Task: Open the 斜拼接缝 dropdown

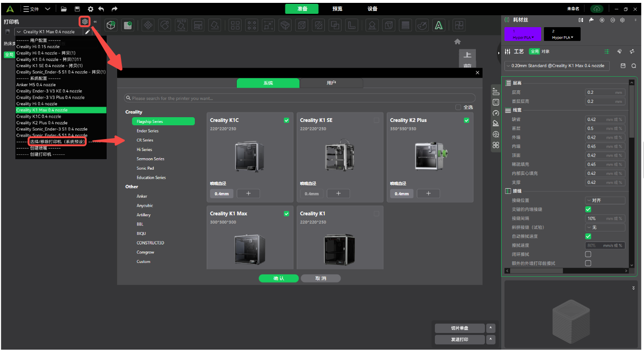Action: [x=605, y=227]
